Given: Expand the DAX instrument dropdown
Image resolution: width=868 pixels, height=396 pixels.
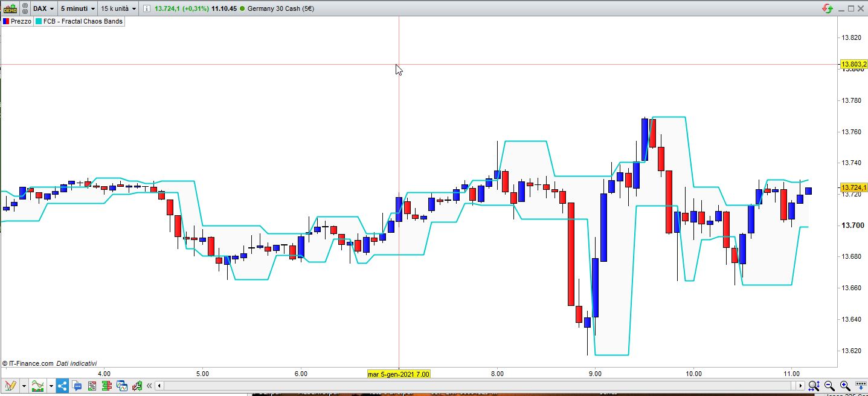Looking at the screenshot, I should click(43, 8).
